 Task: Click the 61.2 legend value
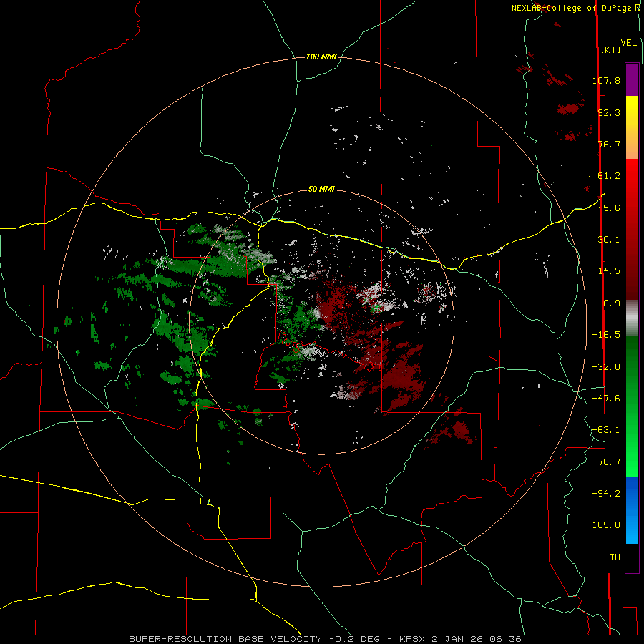pos(609,176)
